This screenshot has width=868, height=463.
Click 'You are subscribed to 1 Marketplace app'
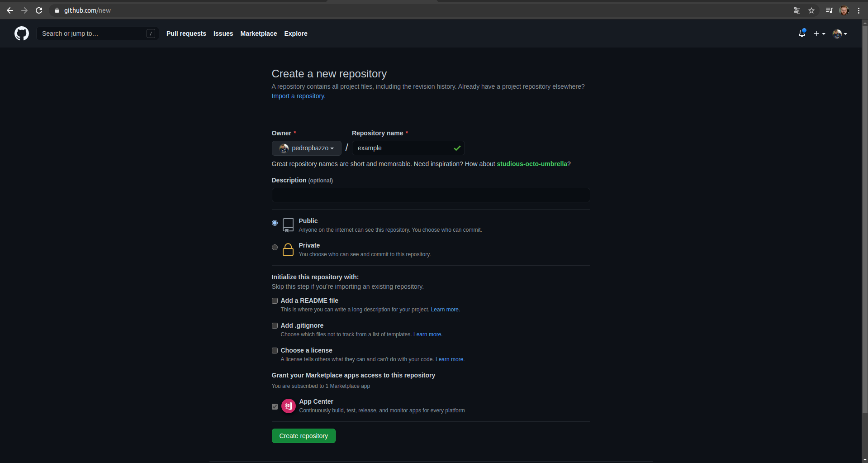[321, 386]
